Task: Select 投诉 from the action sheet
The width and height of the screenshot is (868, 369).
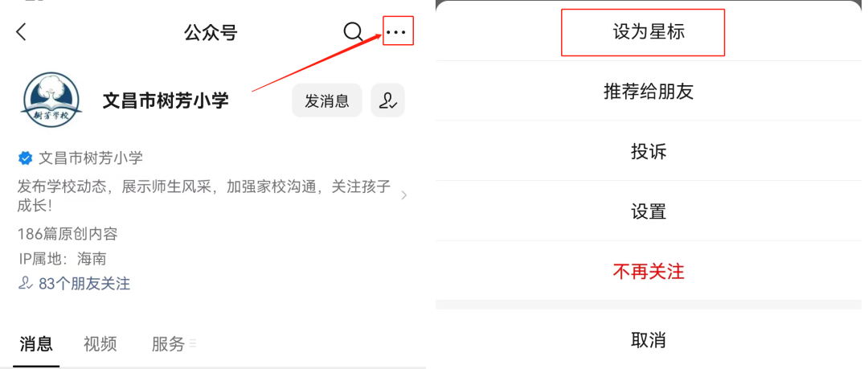Action: tap(649, 151)
